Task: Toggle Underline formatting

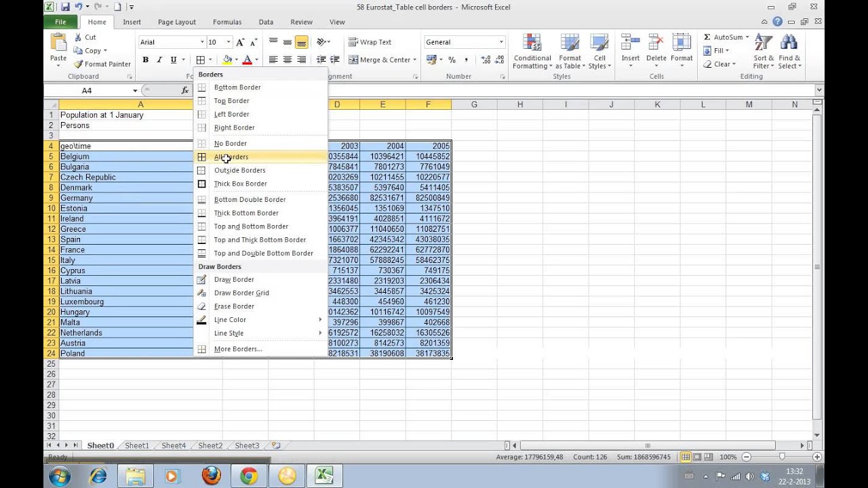Action: (x=174, y=60)
